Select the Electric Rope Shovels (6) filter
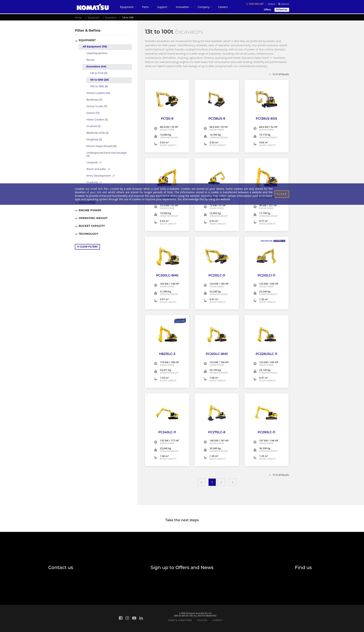This screenshot has width=364, height=632. pos(101,146)
